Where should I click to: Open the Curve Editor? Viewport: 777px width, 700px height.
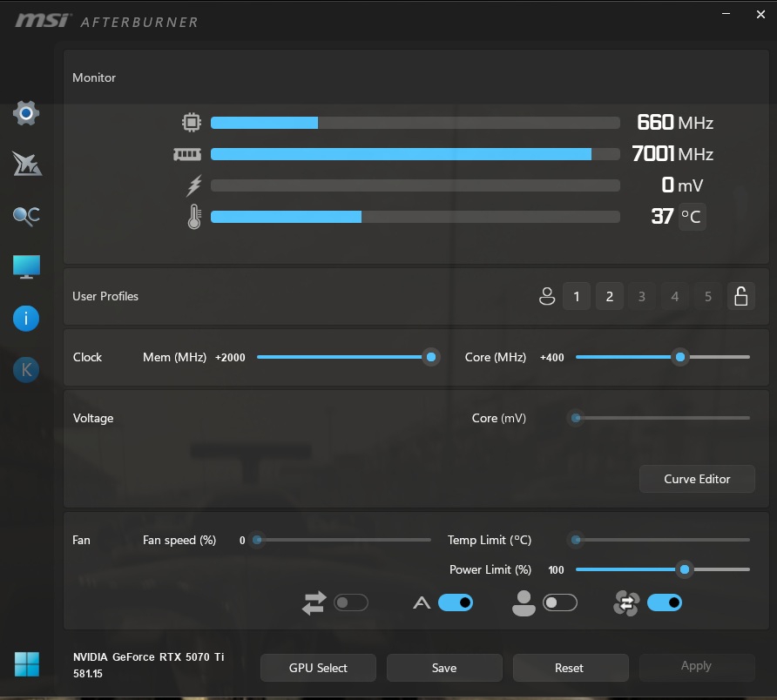(x=697, y=479)
